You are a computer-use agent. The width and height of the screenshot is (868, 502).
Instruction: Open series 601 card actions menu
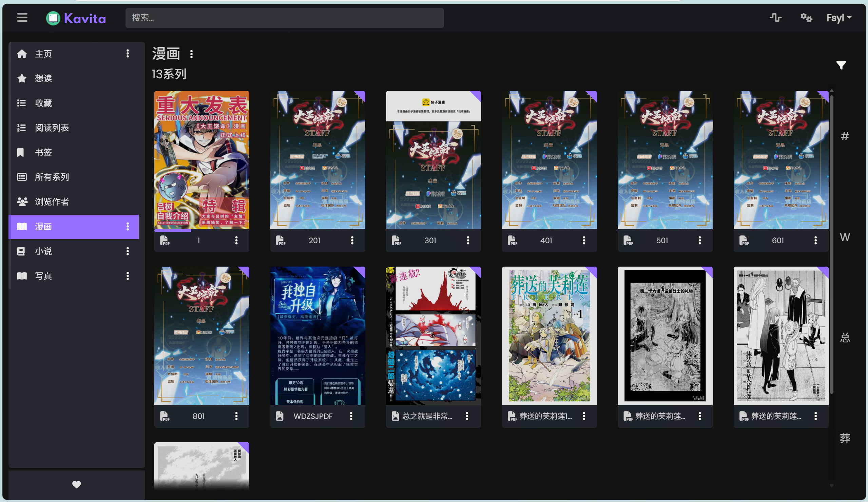[815, 240]
